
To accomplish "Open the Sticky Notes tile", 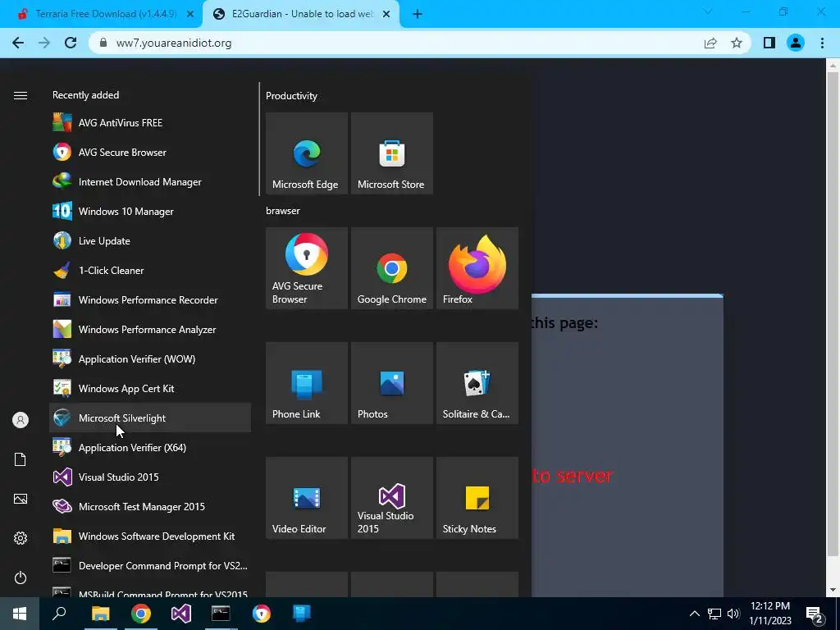I will pos(477,498).
